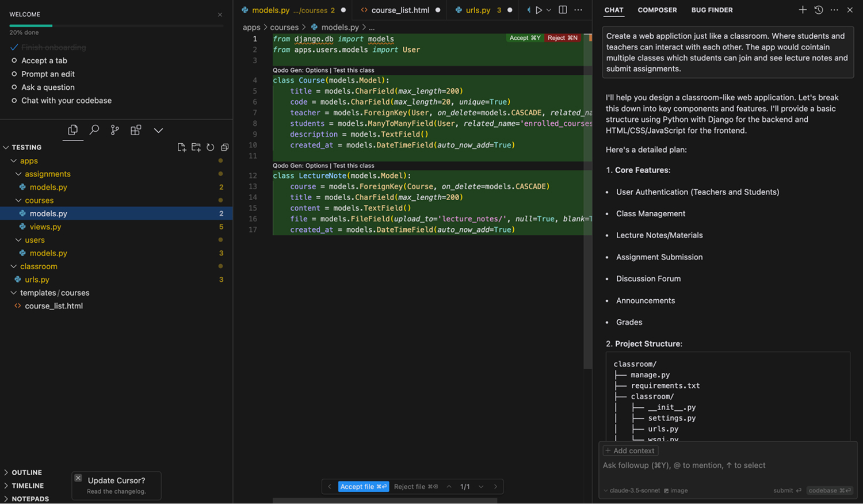
Task: Click the onboarding progress bar
Action: (116, 25)
